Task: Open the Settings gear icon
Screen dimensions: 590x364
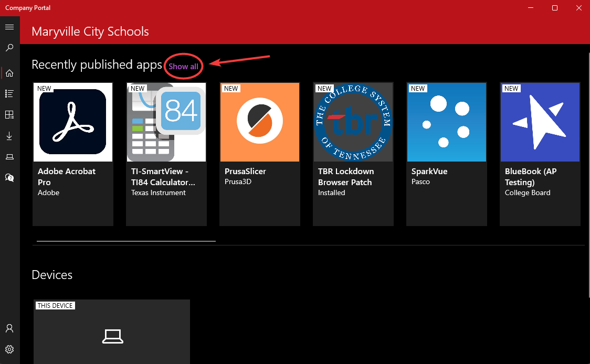Action: [9, 349]
